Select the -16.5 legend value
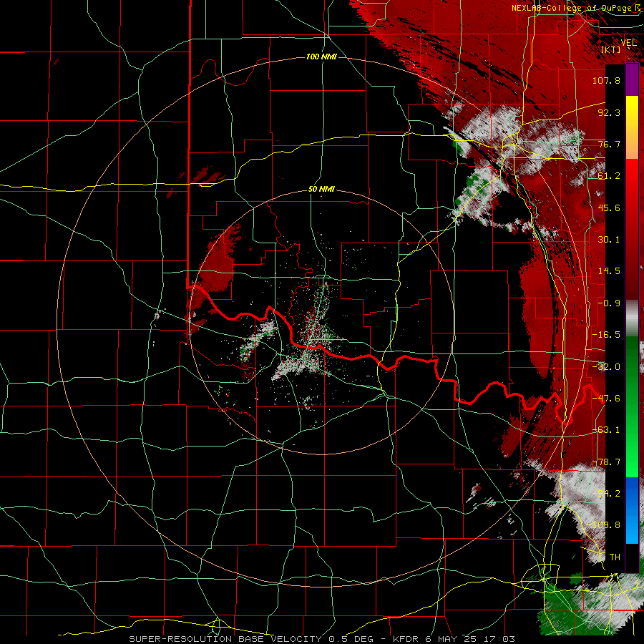This screenshot has height=644, width=644. click(x=606, y=335)
